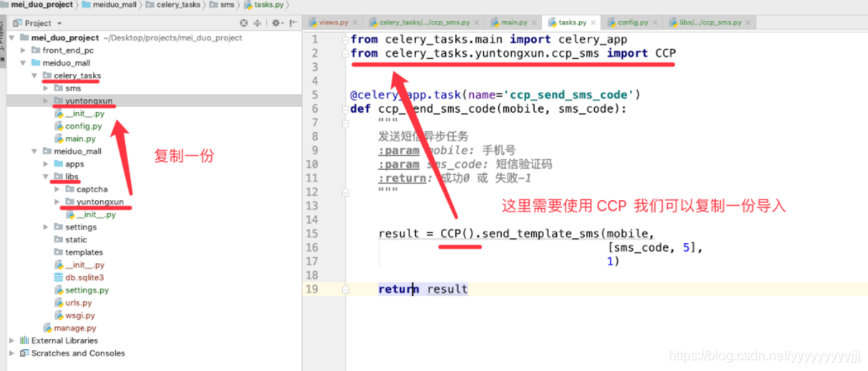Viewport: 868px width, 371px height.
Task: Open the Project panel settings gear
Action: click(276, 24)
